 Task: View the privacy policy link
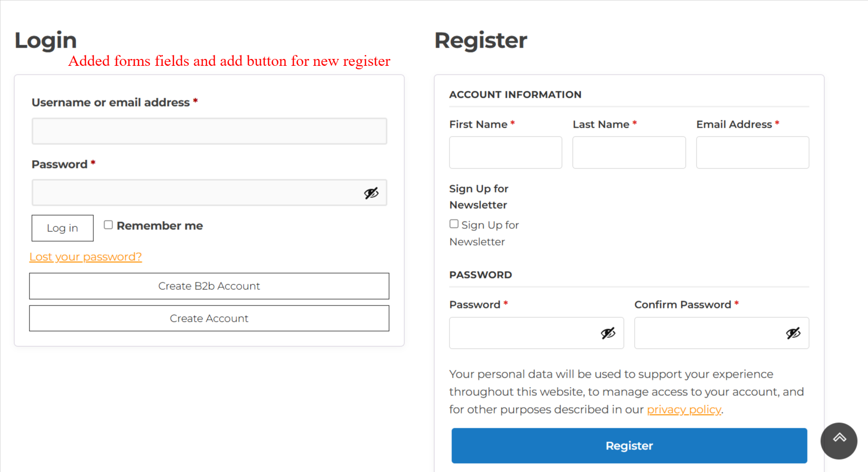683,409
